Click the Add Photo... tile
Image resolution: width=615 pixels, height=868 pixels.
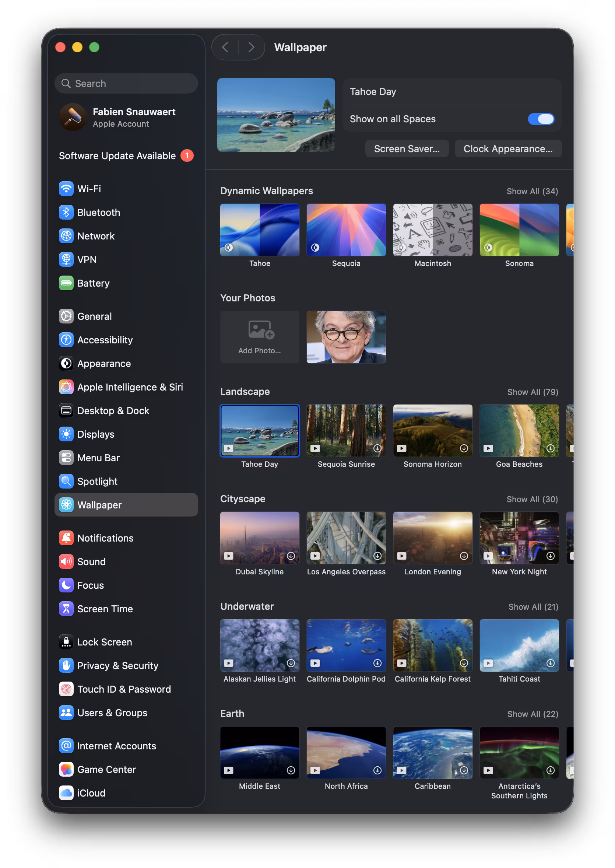pyautogui.click(x=259, y=337)
